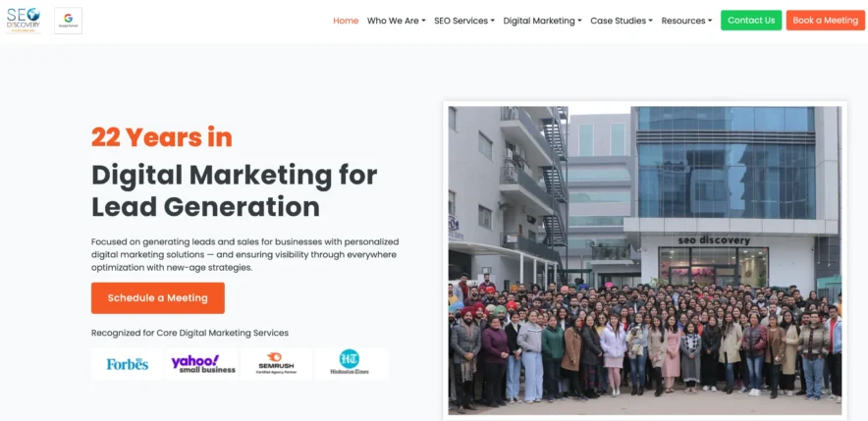This screenshot has height=421, width=868.
Task: Select the Digital Marketing for Lead Generation headline
Action: point(234,190)
